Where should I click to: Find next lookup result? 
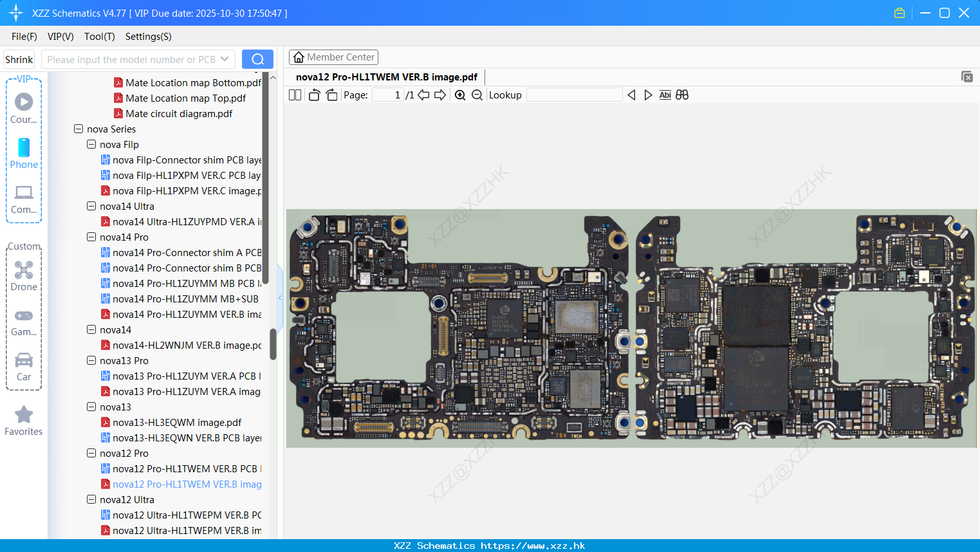pyautogui.click(x=648, y=95)
